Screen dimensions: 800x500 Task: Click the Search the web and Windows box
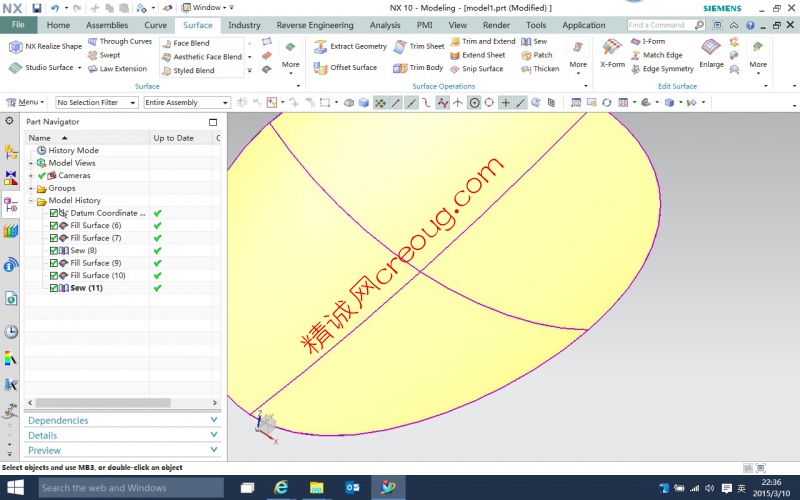pos(131,488)
